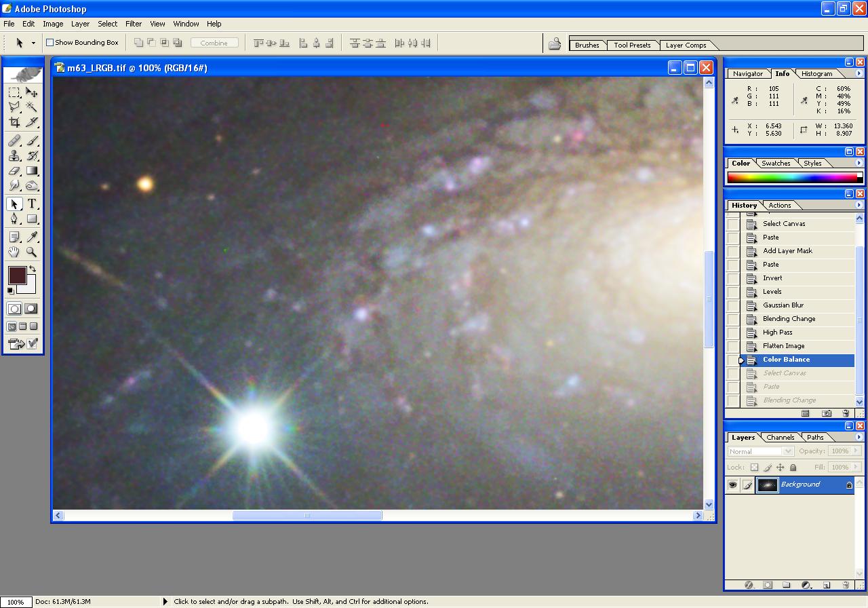
Task: Open the Layers panel flyout menu
Action: point(859,437)
